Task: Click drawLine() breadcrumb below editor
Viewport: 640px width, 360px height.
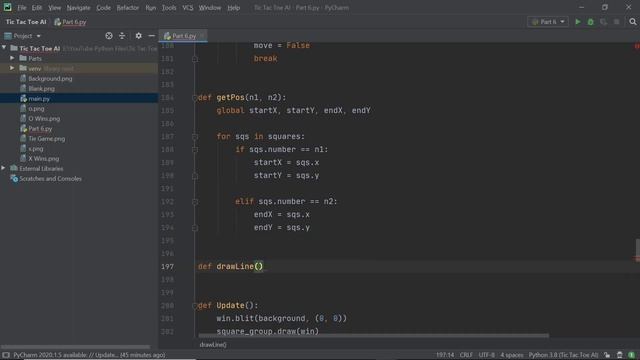Action: pyautogui.click(x=213, y=345)
